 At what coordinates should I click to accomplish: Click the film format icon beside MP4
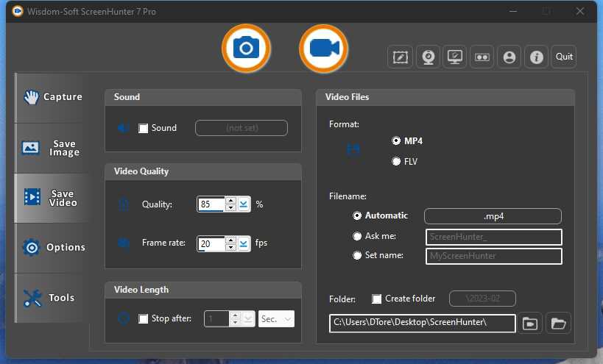click(353, 149)
